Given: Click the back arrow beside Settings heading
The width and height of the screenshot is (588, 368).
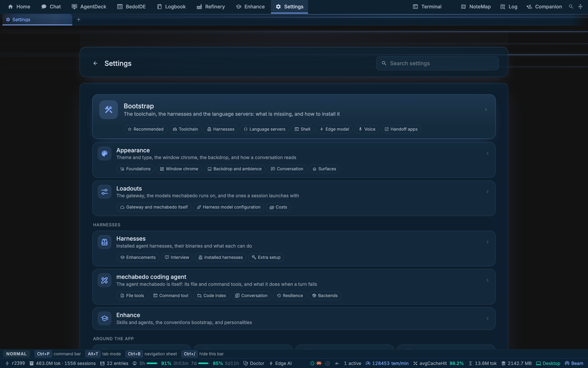Looking at the screenshot, I should click(95, 63).
